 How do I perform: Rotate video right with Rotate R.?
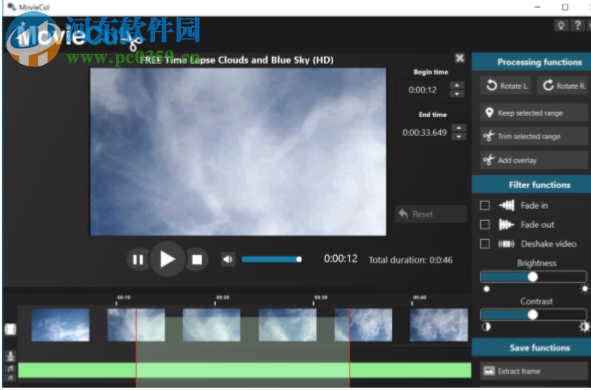563,86
